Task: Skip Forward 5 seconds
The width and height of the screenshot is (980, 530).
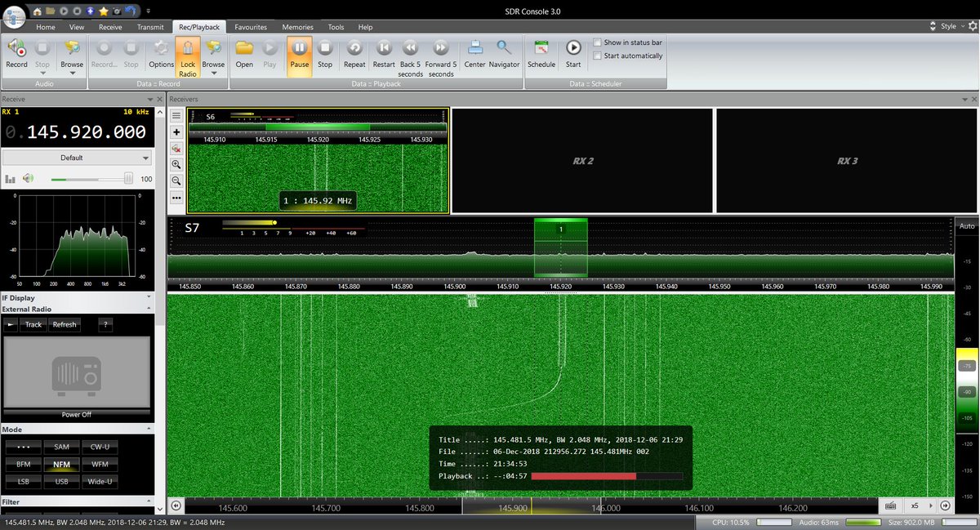Action: (441, 57)
